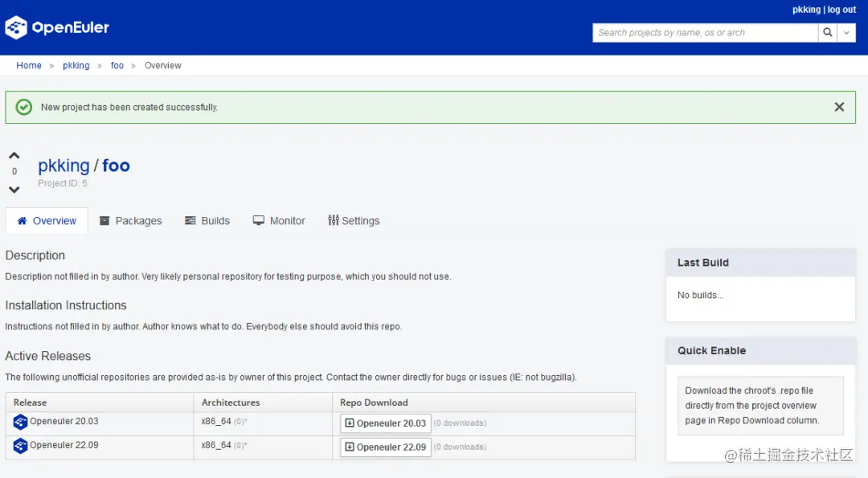Upvote the project with up chevron

14,156
